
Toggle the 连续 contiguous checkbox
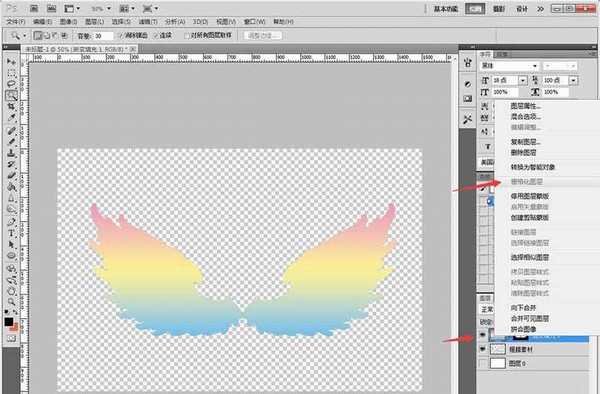click(156, 36)
